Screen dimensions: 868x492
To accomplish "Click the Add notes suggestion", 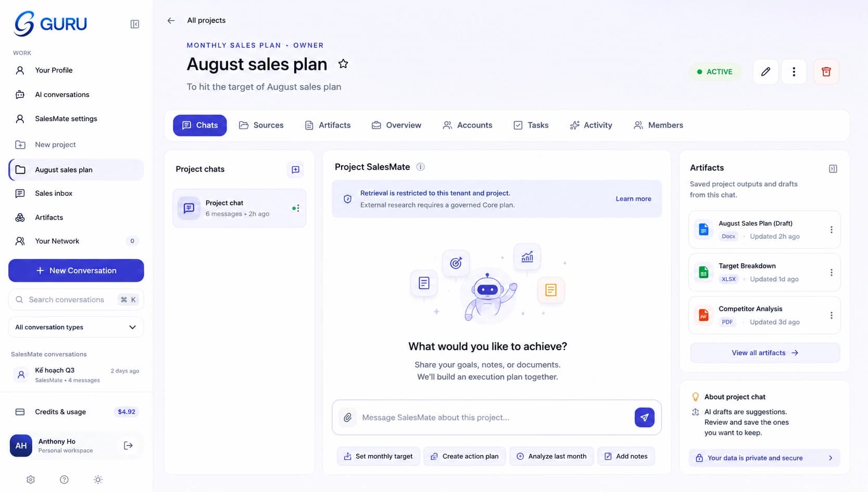I will tap(626, 456).
